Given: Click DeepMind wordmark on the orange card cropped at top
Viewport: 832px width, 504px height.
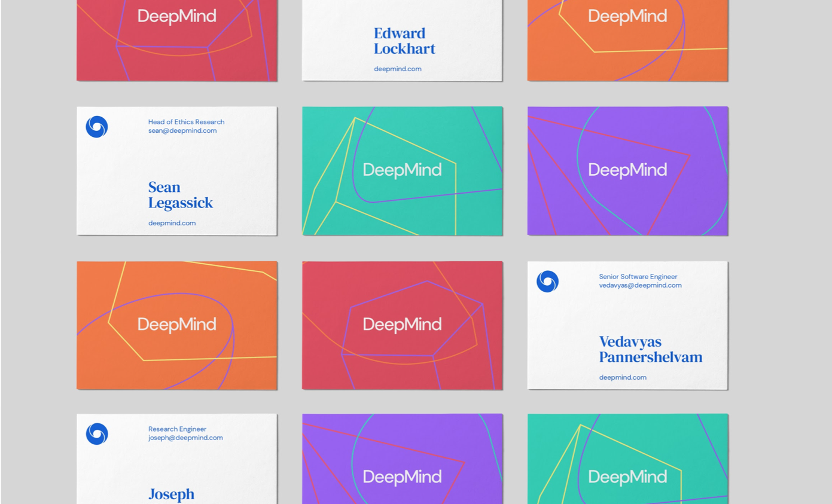Looking at the screenshot, I should 627,16.
